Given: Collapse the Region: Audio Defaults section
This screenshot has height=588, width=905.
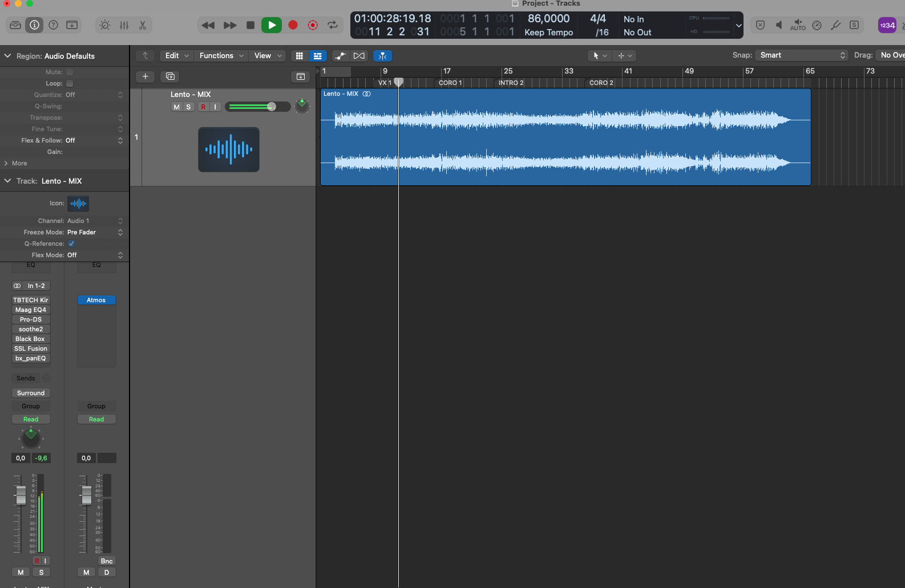Looking at the screenshot, I should 8,56.
